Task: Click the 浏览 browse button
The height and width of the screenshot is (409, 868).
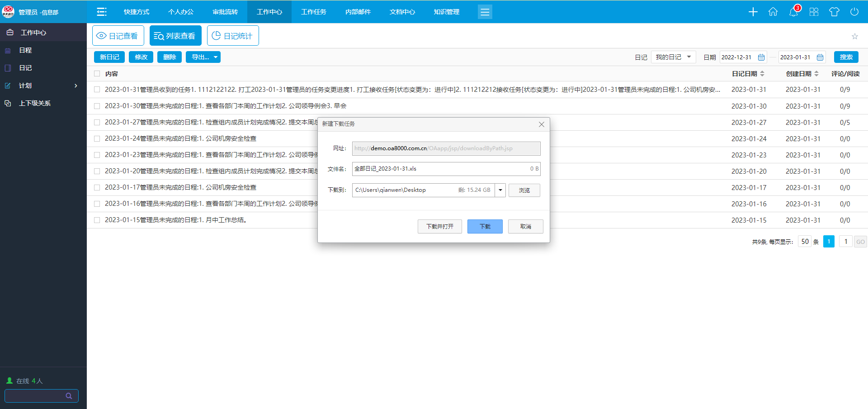Action: (524, 190)
